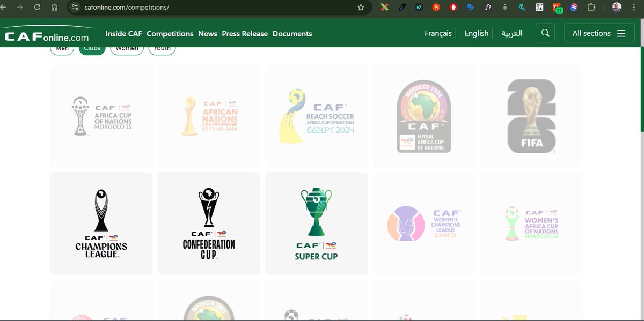Open the CAF Champions League card
Image resolution: width=644 pixels, height=321 pixels.
tap(101, 223)
